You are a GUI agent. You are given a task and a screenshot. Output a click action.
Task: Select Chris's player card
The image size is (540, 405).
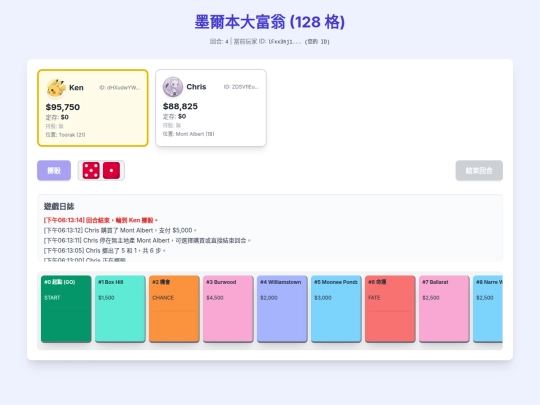[x=211, y=108]
